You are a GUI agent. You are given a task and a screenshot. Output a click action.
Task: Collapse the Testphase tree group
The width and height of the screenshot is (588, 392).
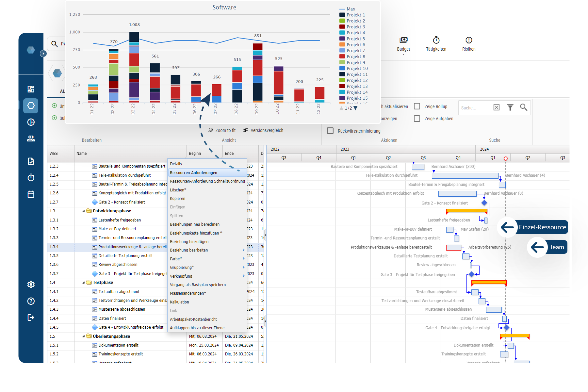pos(84,283)
